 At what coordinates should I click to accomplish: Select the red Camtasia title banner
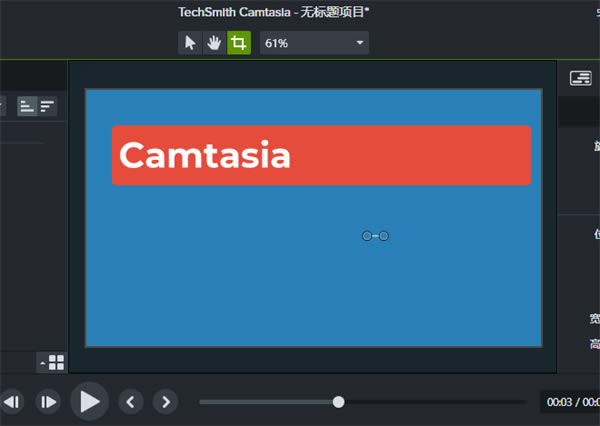point(321,155)
